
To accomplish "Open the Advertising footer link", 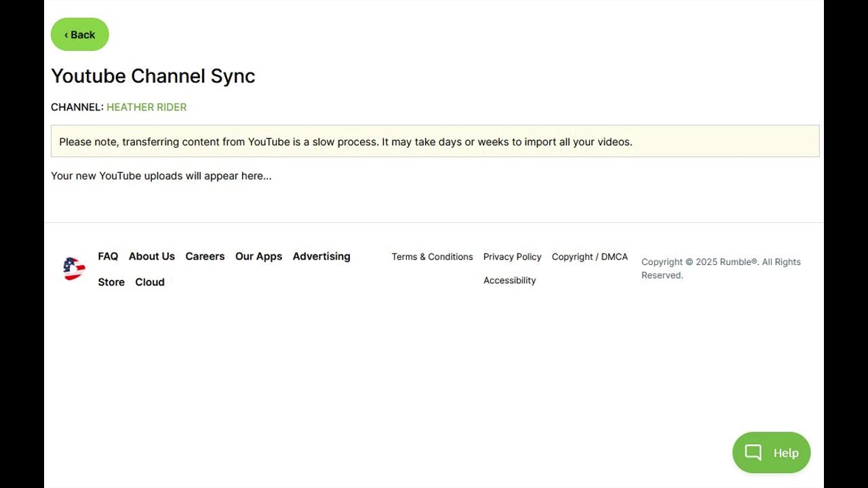I will click(321, 256).
